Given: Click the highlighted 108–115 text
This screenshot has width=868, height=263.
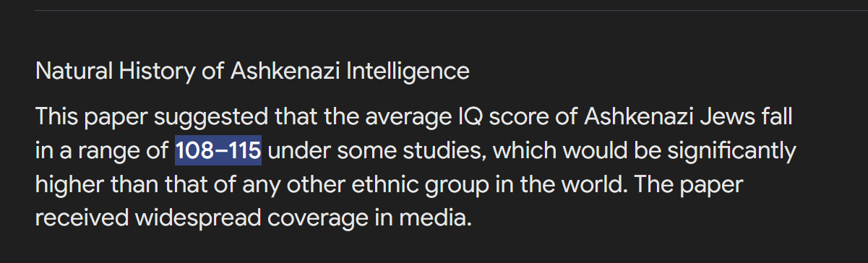Looking at the screenshot, I should tap(218, 151).
